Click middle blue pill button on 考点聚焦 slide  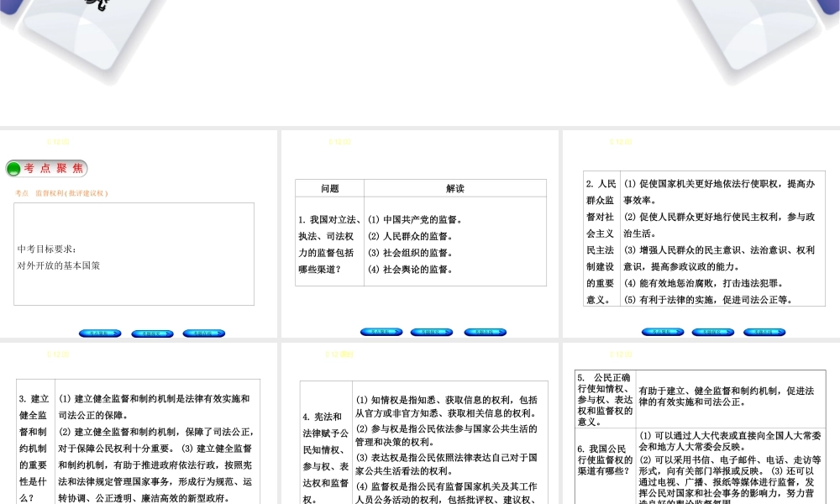[152, 333]
